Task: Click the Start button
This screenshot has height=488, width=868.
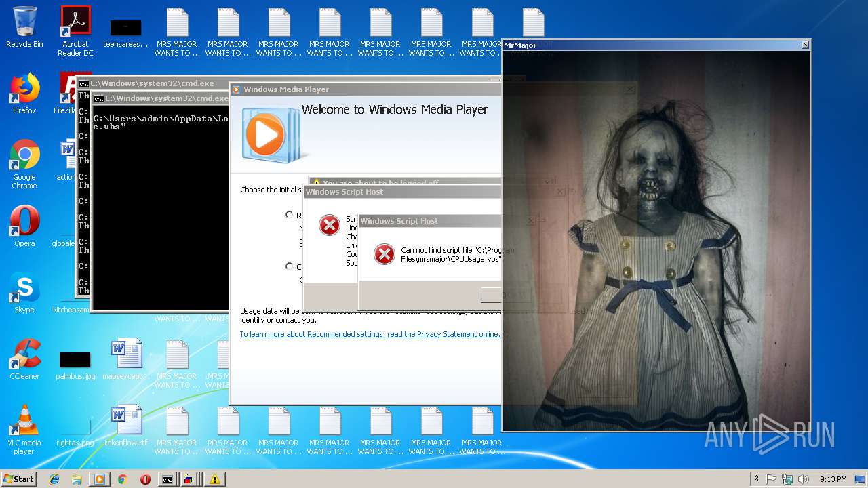Action: pos(19,479)
